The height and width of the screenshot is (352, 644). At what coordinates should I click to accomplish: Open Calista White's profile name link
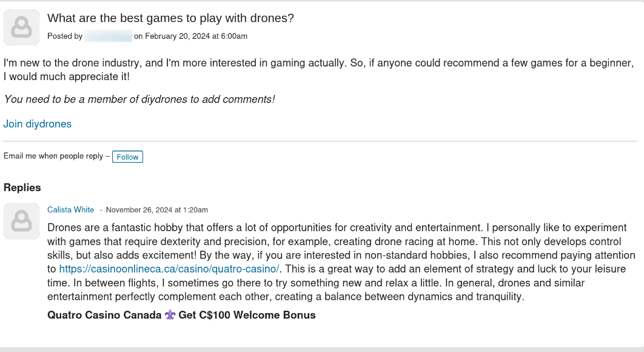tap(70, 210)
